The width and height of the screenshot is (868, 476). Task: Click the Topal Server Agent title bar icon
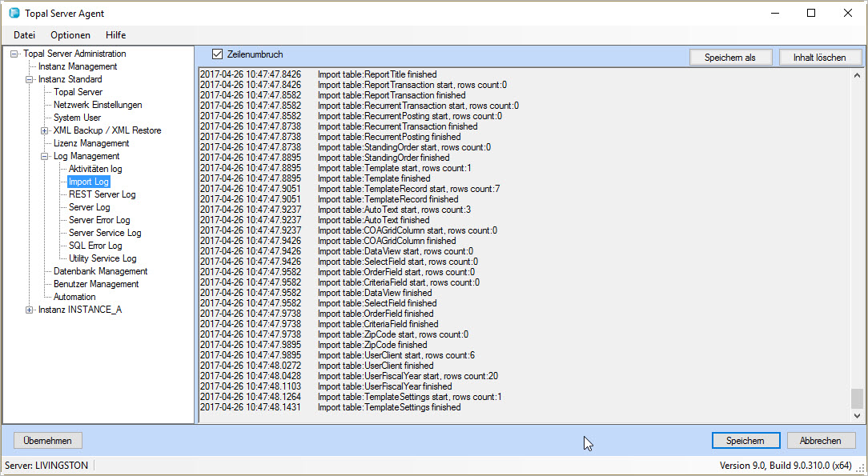coord(14,13)
